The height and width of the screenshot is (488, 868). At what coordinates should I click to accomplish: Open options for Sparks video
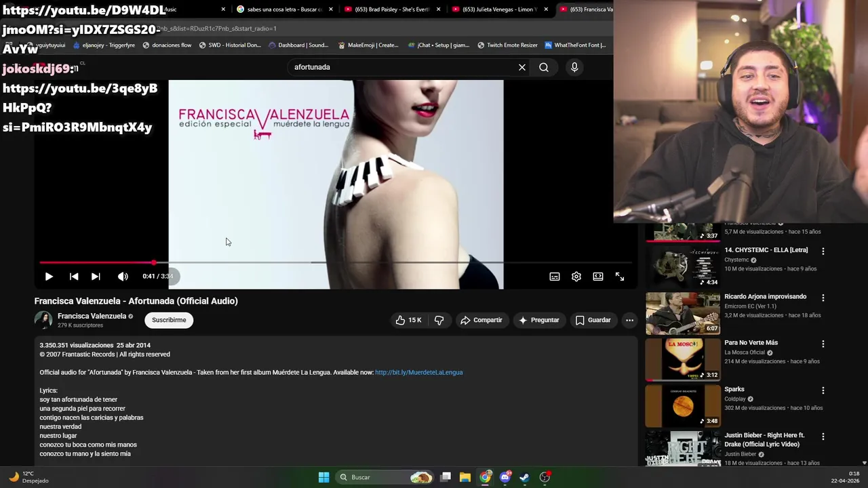click(823, 390)
